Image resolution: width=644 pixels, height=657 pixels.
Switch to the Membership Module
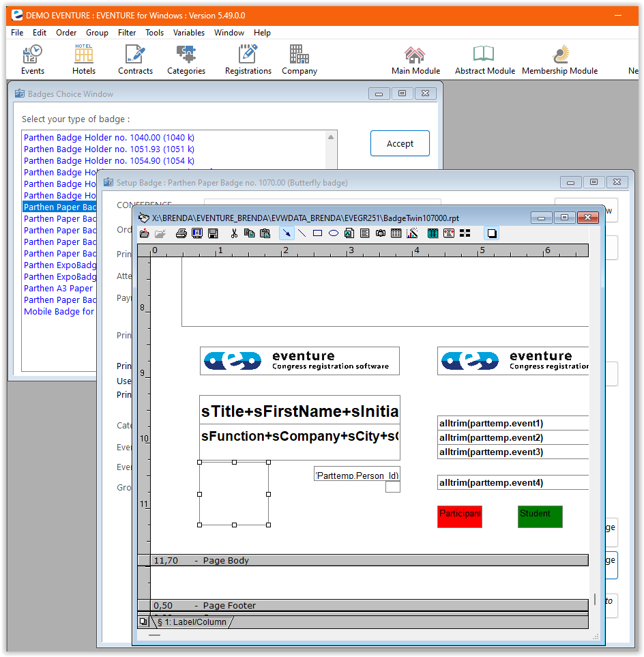(x=560, y=59)
